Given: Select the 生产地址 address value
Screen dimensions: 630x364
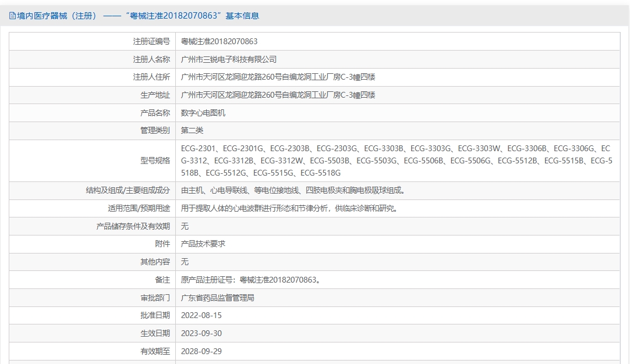Looking at the screenshot, I should pos(278,95).
